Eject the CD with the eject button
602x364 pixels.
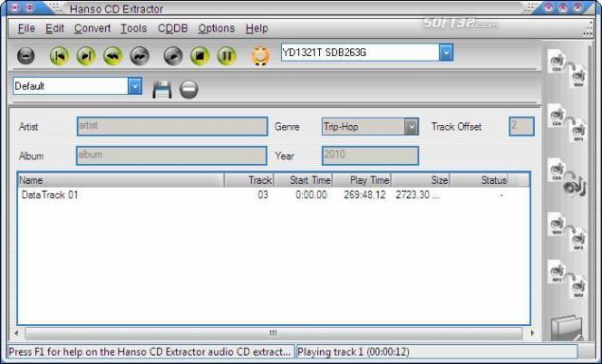(25, 56)
